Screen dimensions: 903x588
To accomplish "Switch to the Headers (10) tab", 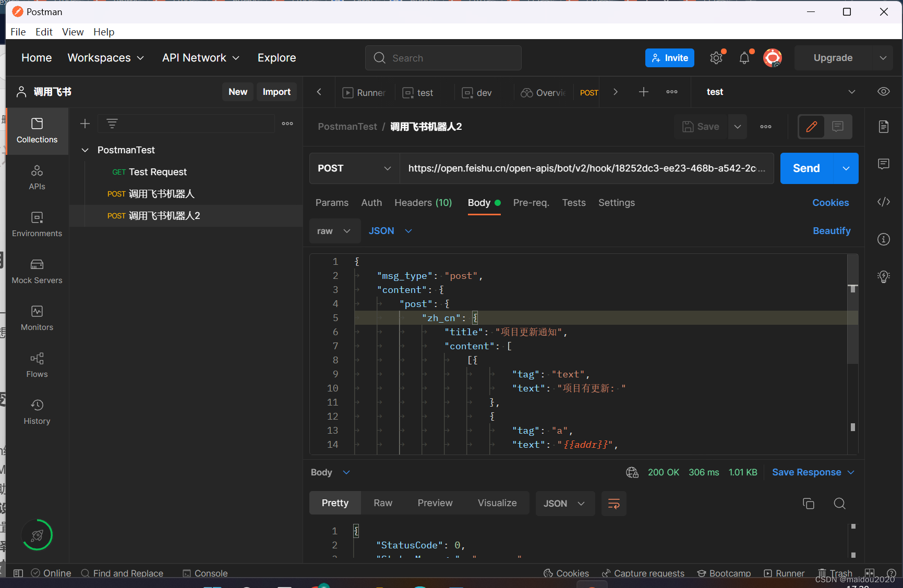I will tap(423, 203).
